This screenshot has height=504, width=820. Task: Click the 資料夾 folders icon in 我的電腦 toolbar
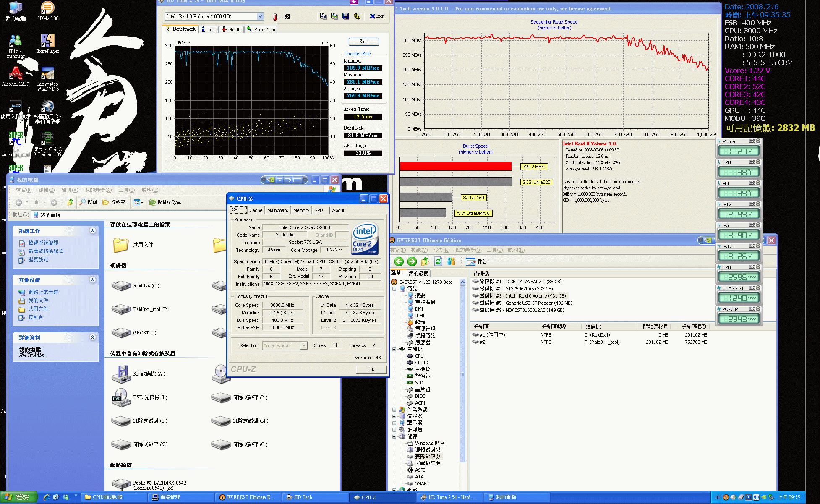tap(114, 202)
